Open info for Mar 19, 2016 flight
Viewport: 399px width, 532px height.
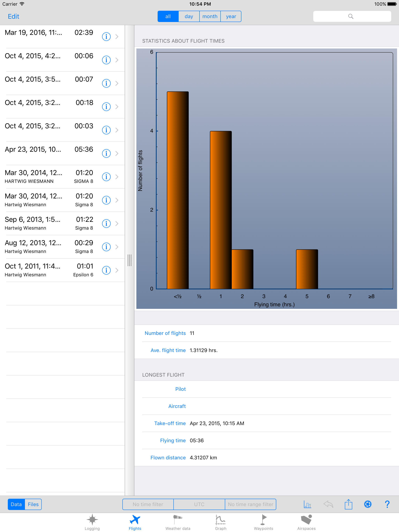[x=106, y=37]
